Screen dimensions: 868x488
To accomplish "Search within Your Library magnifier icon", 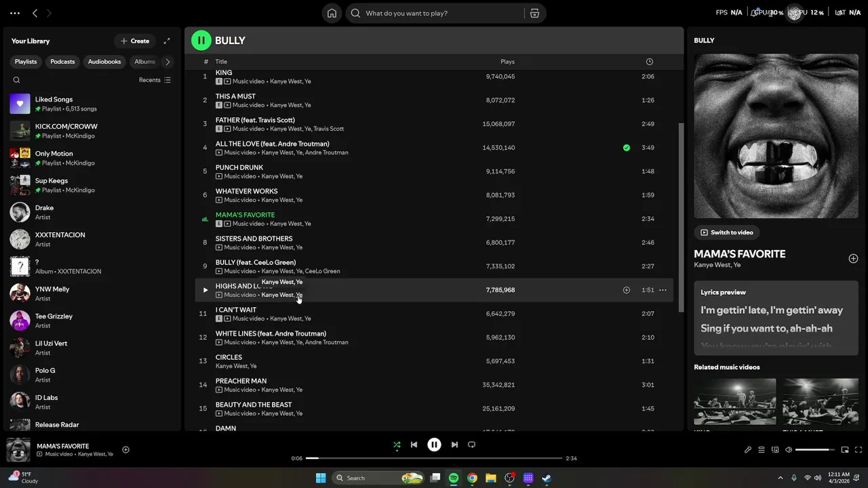I will click(17, 80).
